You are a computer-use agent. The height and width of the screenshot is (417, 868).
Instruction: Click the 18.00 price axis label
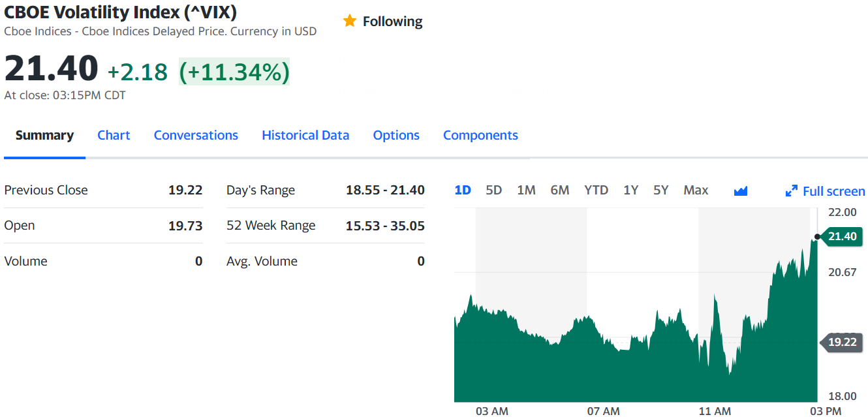point(842,396)
